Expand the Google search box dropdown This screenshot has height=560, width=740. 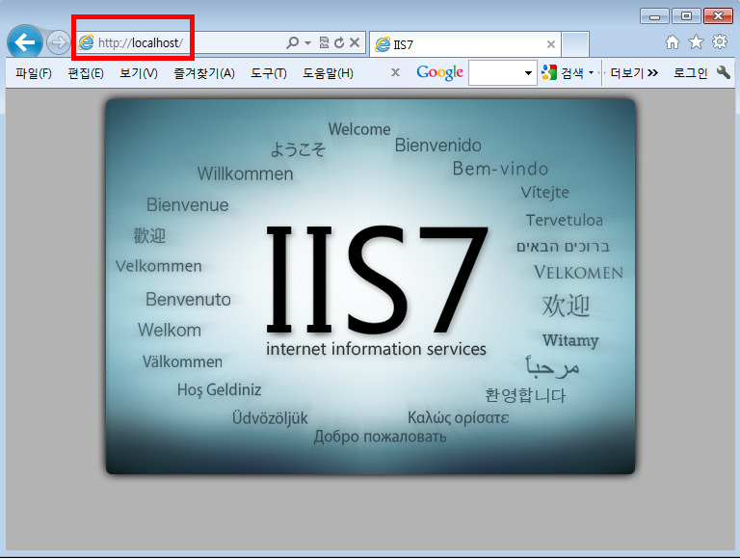(528, 73)
